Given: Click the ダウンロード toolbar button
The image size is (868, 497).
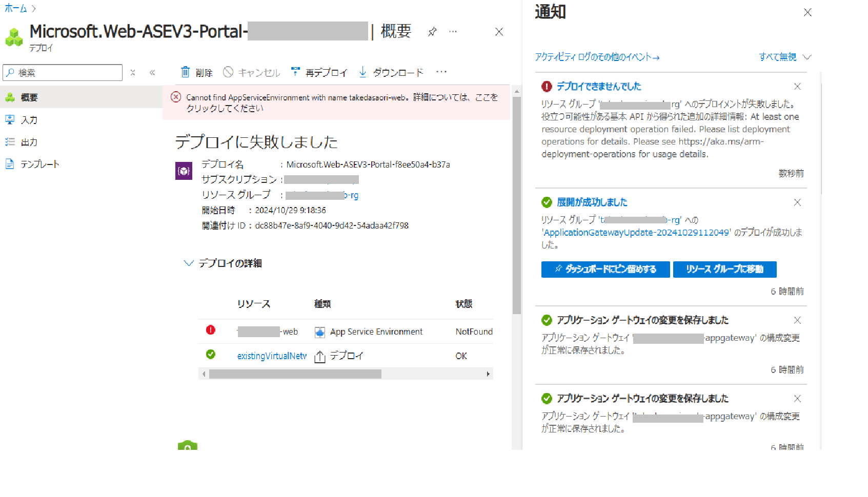Looking at the screenshot, I should [391, 72].
